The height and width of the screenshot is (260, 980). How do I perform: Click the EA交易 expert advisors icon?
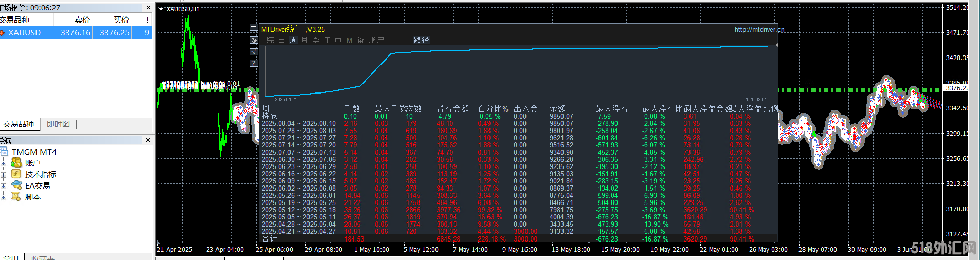point(16,185)
